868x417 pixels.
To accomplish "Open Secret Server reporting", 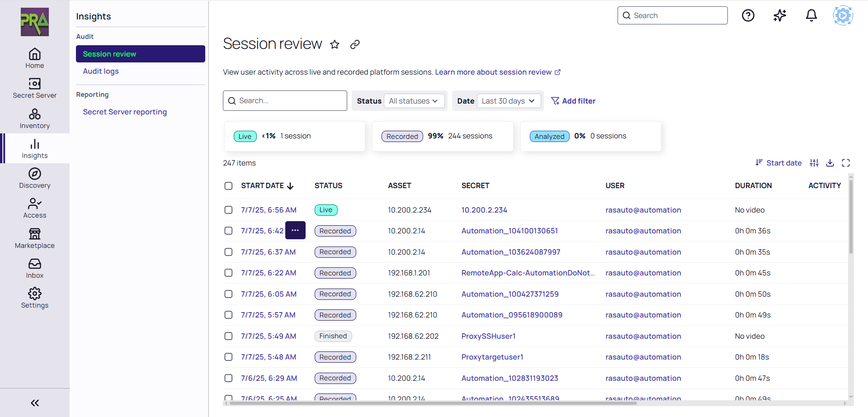I will coord(125,112).
